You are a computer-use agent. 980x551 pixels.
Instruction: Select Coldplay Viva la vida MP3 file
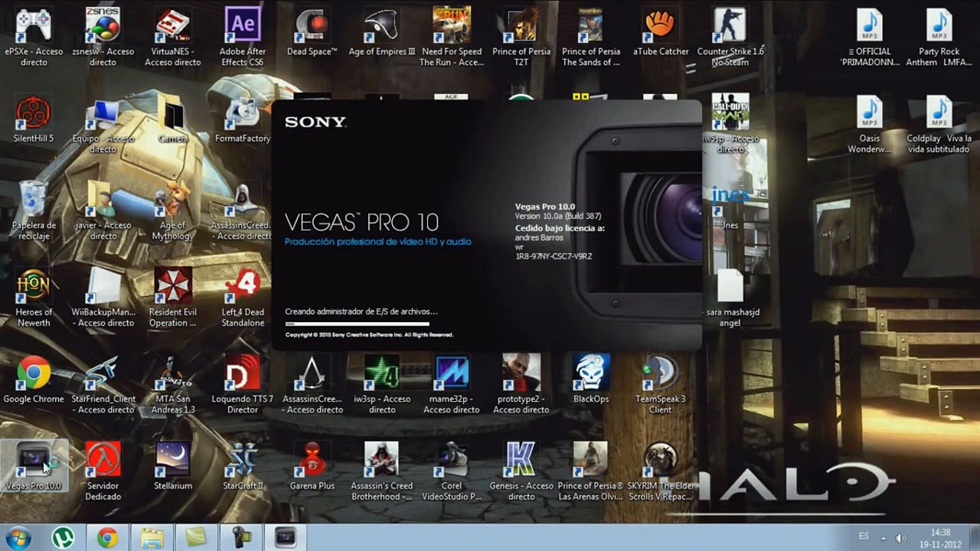click(x=939, y=122)
